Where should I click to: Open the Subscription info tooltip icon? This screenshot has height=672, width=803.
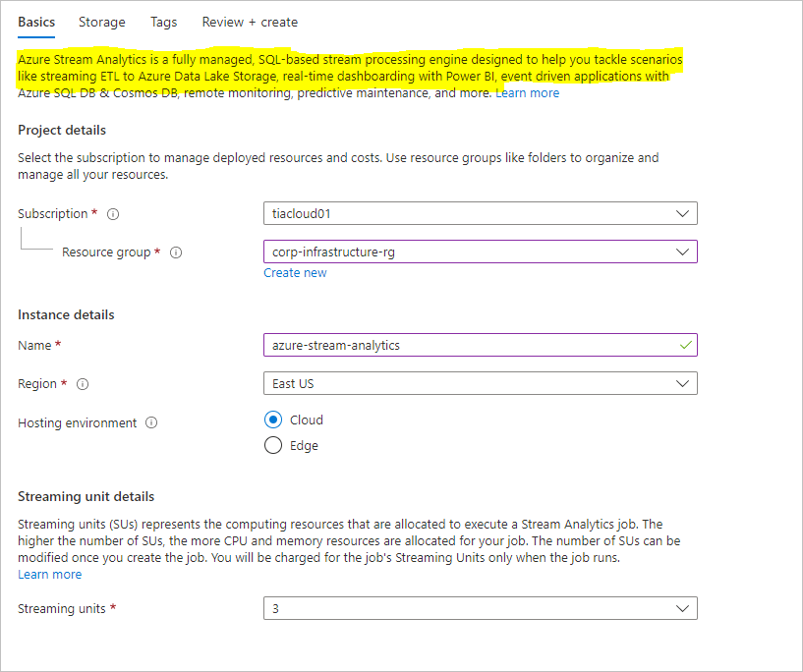[113, 214]
